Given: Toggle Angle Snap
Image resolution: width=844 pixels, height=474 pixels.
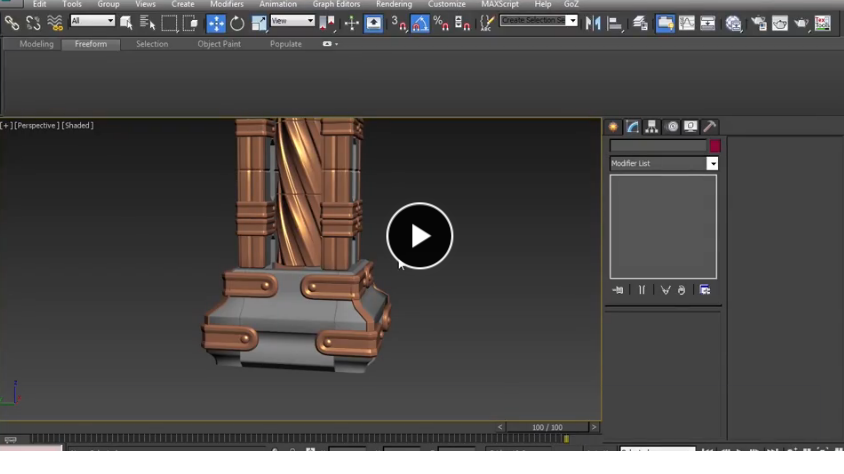Looking at the screenshot, I should 420,23.
